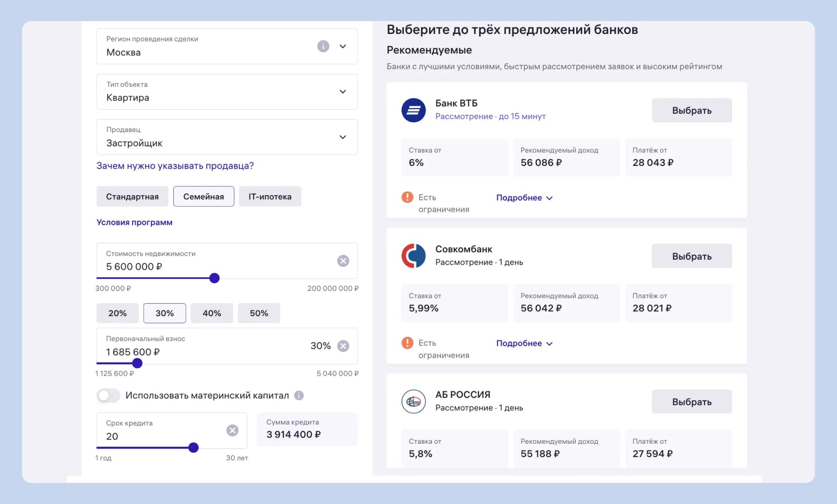Switch to the IT-ипотека tab
Image resolution: width=837 pixels, height=504 pixels.
point(270,197)
